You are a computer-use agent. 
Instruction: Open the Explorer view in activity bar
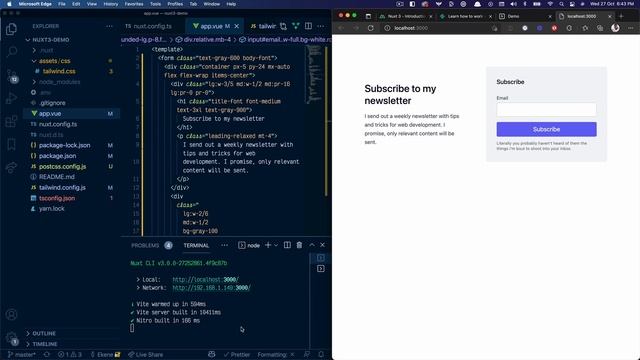(x=11, y=29)
